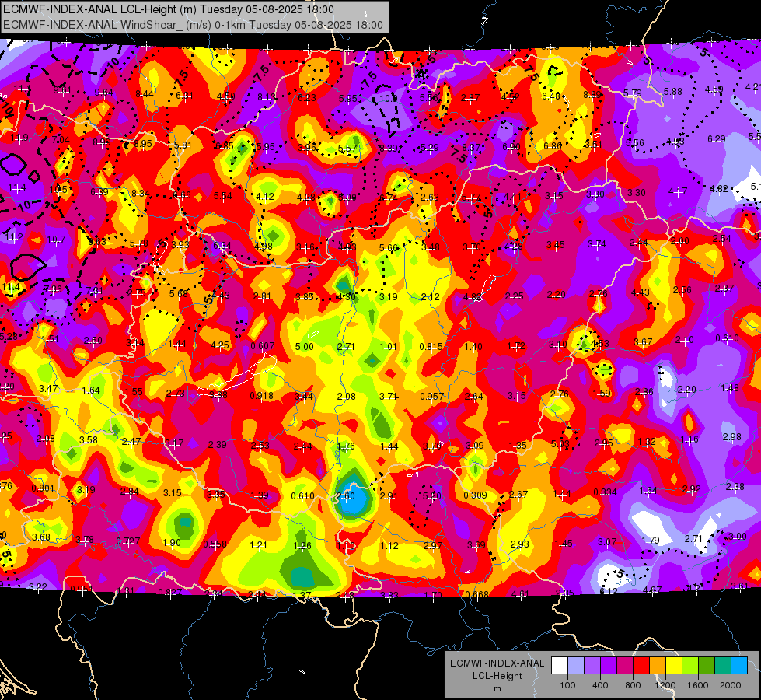Click wind shear value 7.04
This screenshot has width=761, height=700.
coord(61,140)
